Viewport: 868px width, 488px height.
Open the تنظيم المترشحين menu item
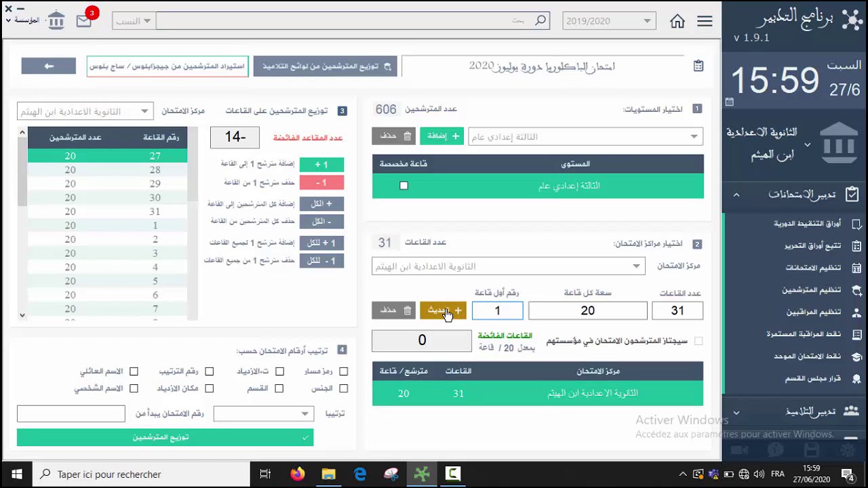click(812, 290)
